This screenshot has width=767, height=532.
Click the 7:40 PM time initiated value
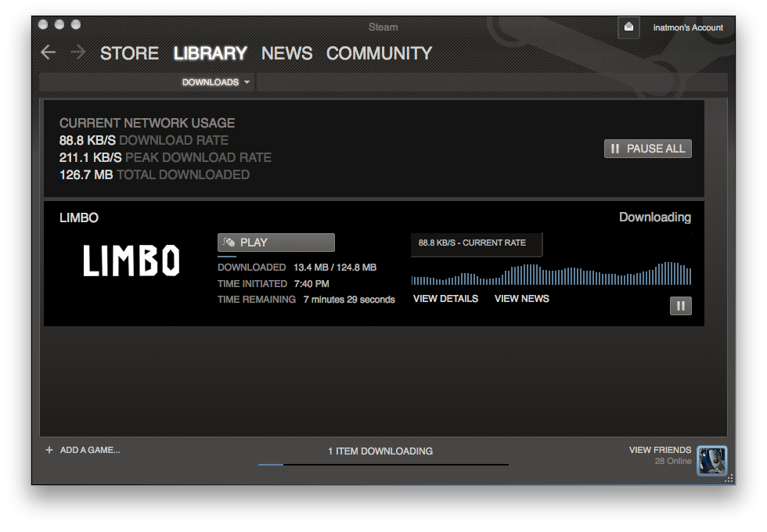point(311,283)
